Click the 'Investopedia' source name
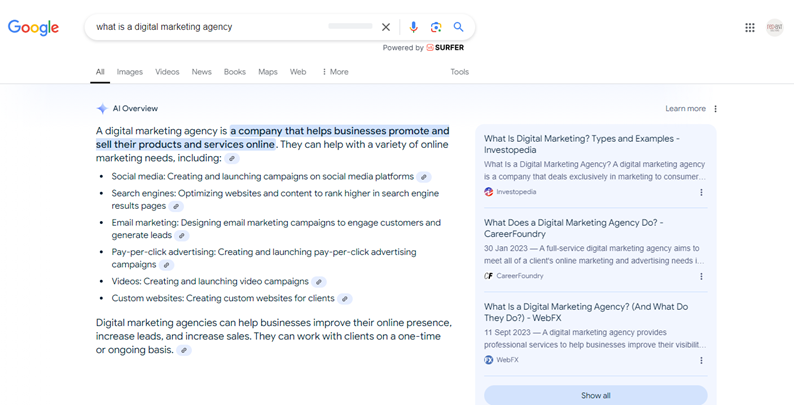This screenshot has width=794, height=405. point(516,192)
